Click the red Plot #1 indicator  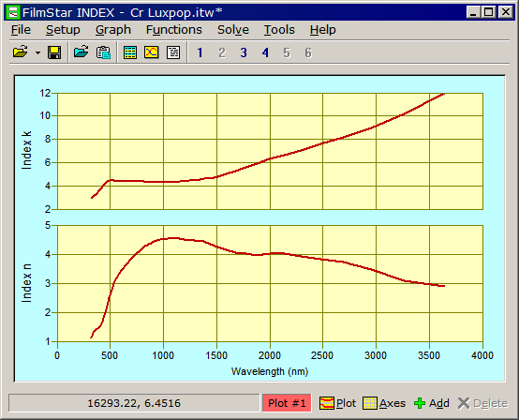(x=287, y=403)
